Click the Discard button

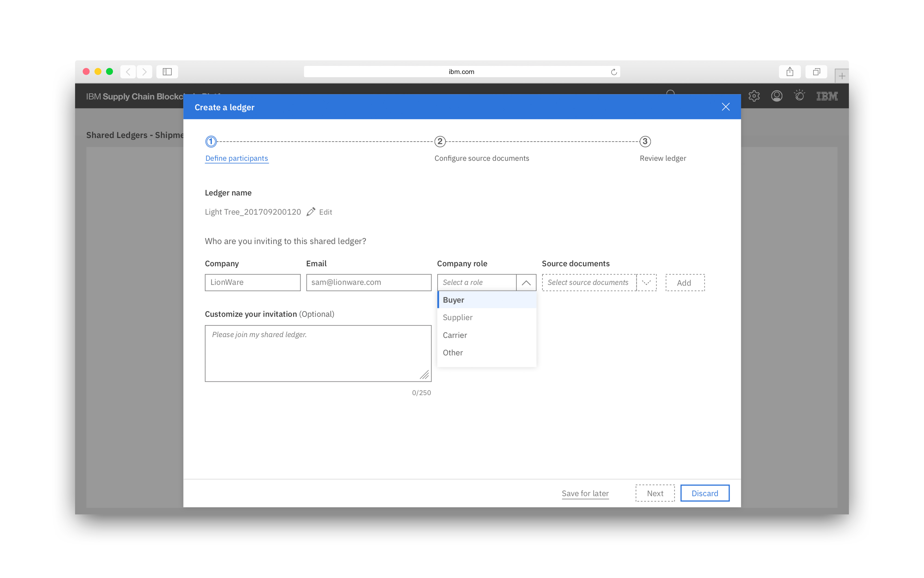pyautogui.click(x=705, y=493)
